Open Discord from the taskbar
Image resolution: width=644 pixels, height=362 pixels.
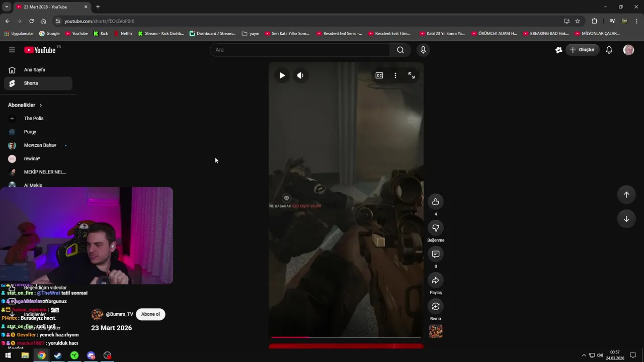(x=91, y=355)
